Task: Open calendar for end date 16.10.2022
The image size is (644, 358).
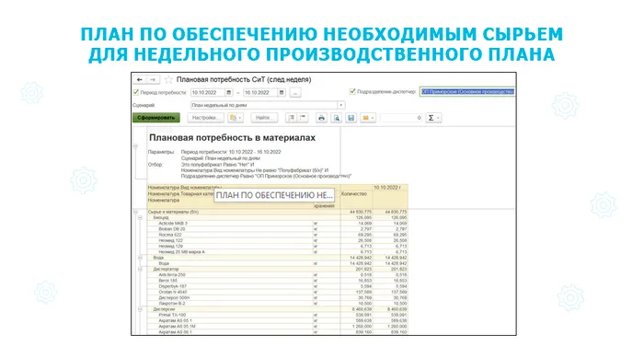Action: click(282, 92)
